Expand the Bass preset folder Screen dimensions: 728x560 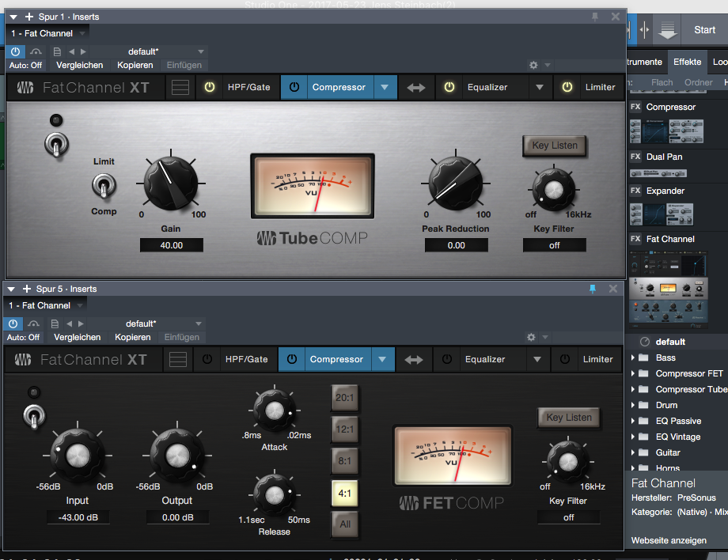tap(633, 358)
